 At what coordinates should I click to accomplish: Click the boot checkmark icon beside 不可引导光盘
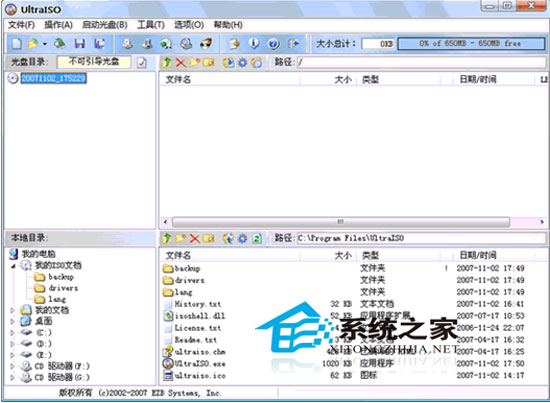coord(142,63)
